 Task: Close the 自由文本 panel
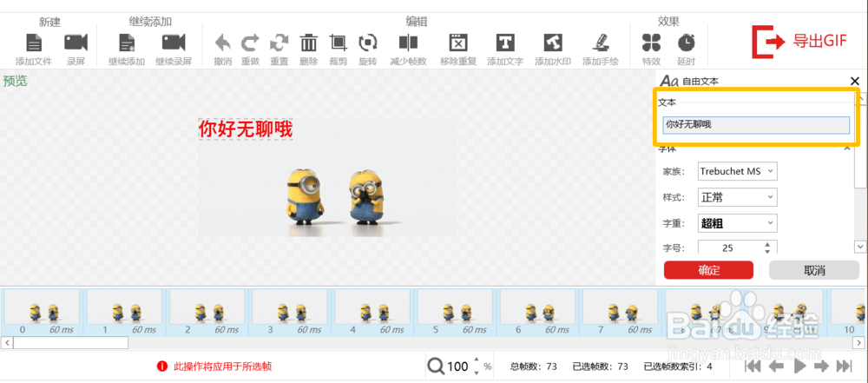point(855,82)
